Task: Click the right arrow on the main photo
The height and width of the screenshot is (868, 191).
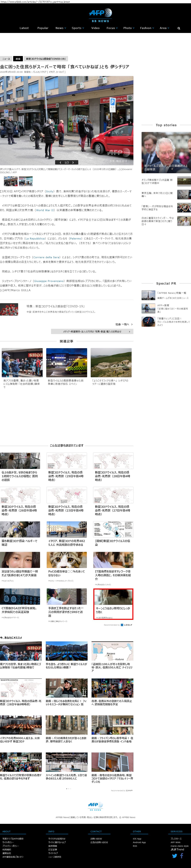Action: [x=130, y=123]
